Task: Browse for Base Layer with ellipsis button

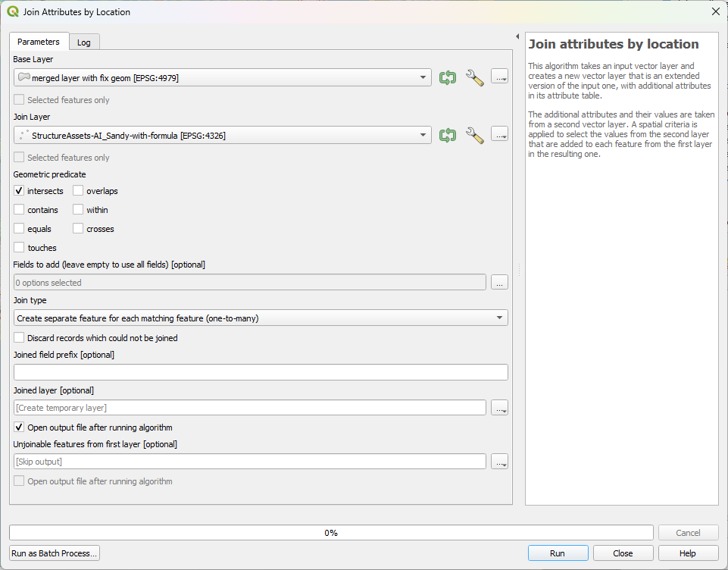Action: coord(499,77)
